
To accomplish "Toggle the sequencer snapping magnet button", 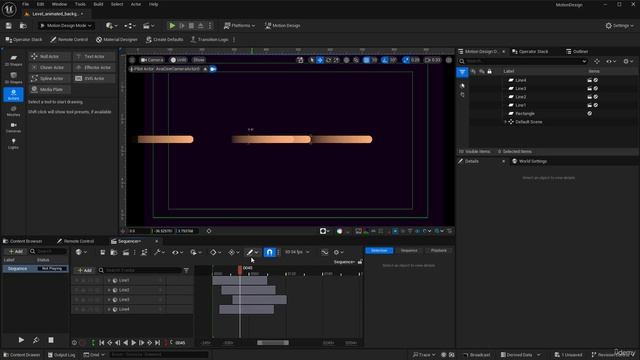I will coord(269,252).
